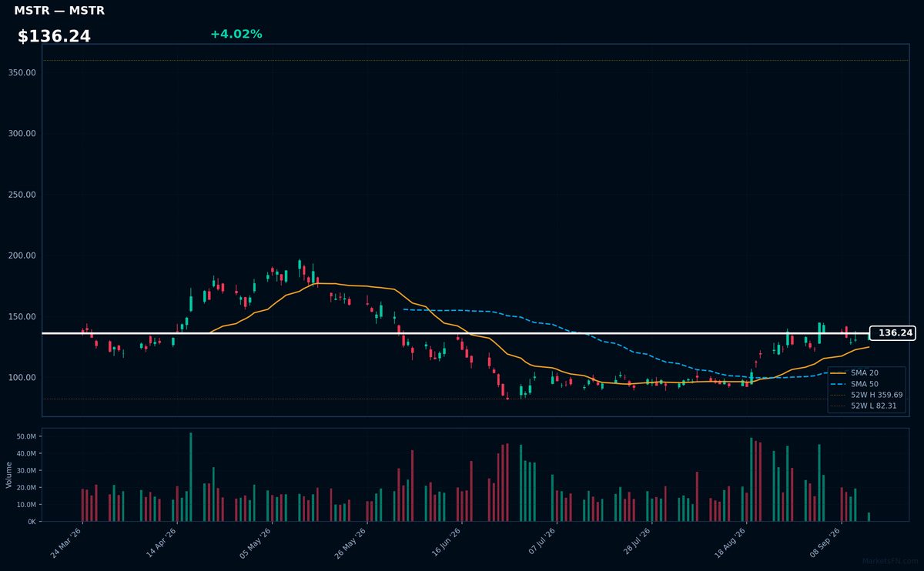
Task: Click the 07 Jul '26 date label
Action: tap(541, 543)
